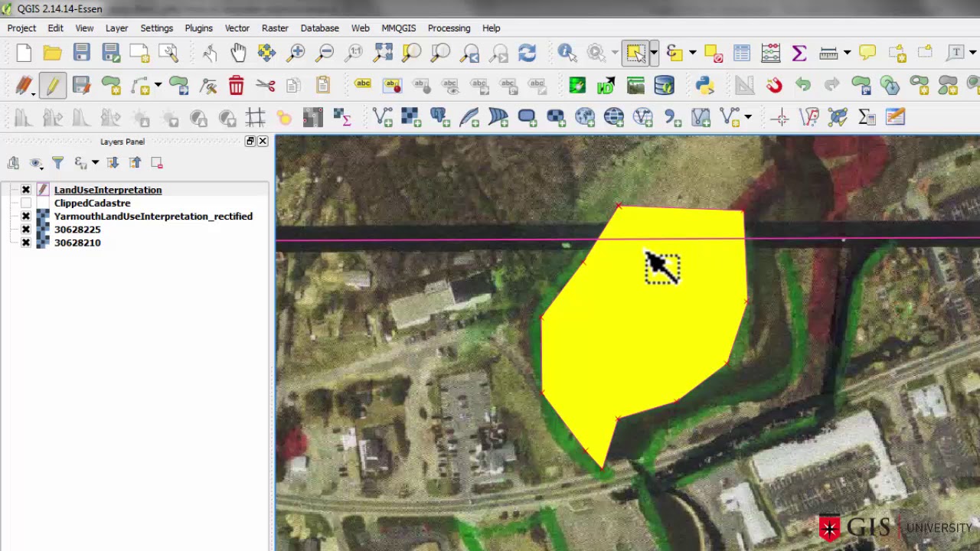
Task: Save the project with floppy icon
Action: pos(81,53)
